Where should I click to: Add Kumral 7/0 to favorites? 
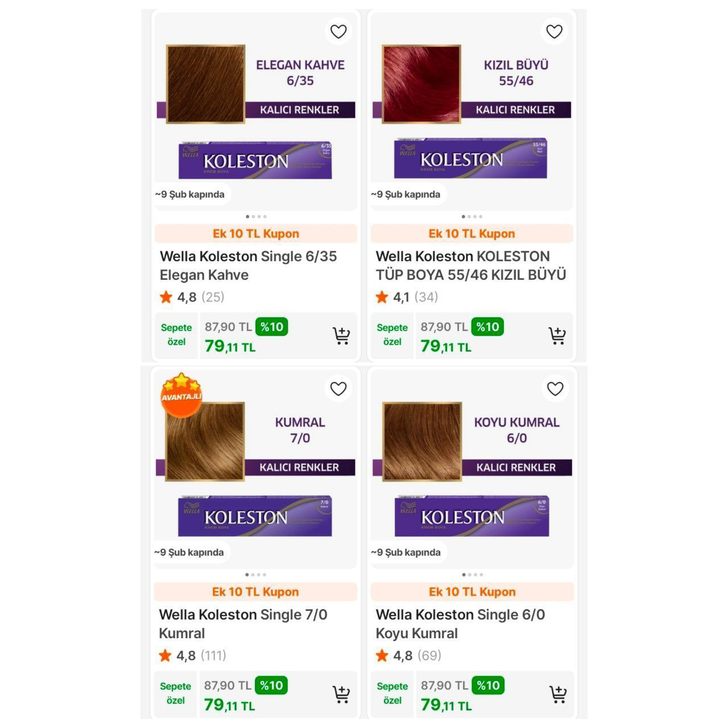click(x=338, y=389)
